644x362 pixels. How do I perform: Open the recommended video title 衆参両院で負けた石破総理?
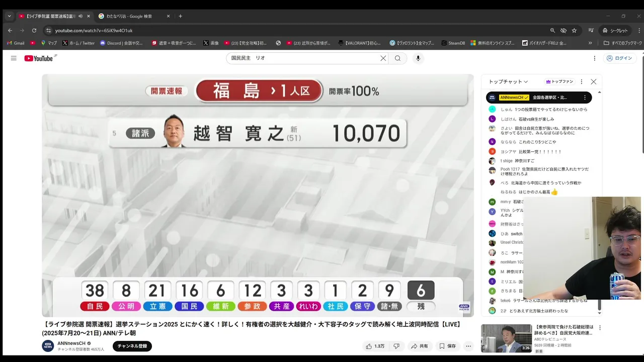564,330
